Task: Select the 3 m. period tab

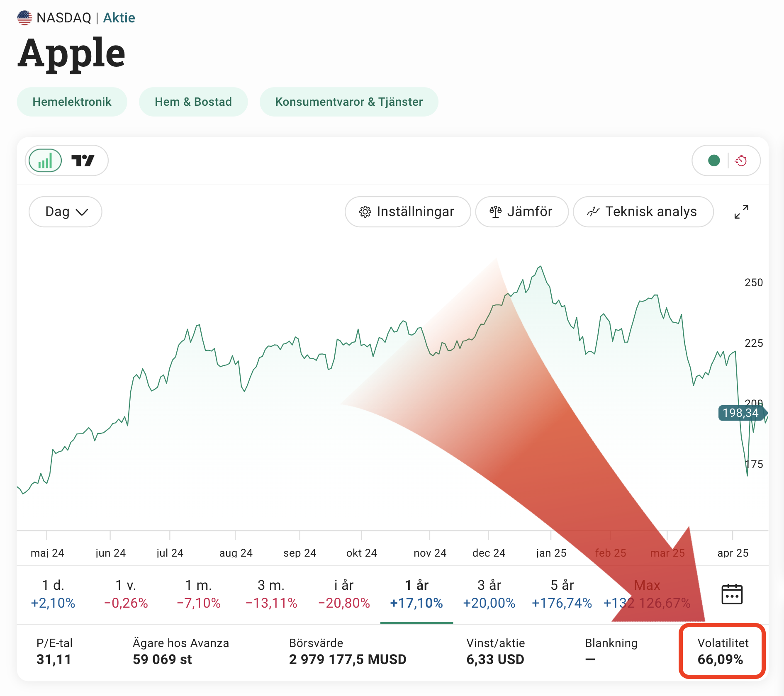Action: [x=271, y=594]
